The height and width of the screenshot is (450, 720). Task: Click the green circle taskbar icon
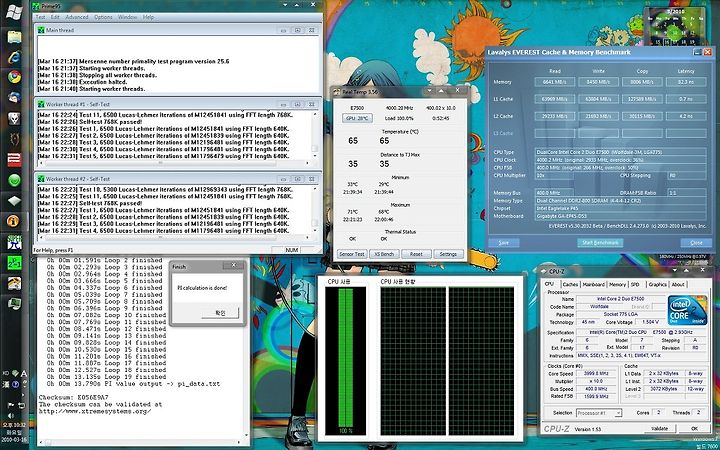14,180
